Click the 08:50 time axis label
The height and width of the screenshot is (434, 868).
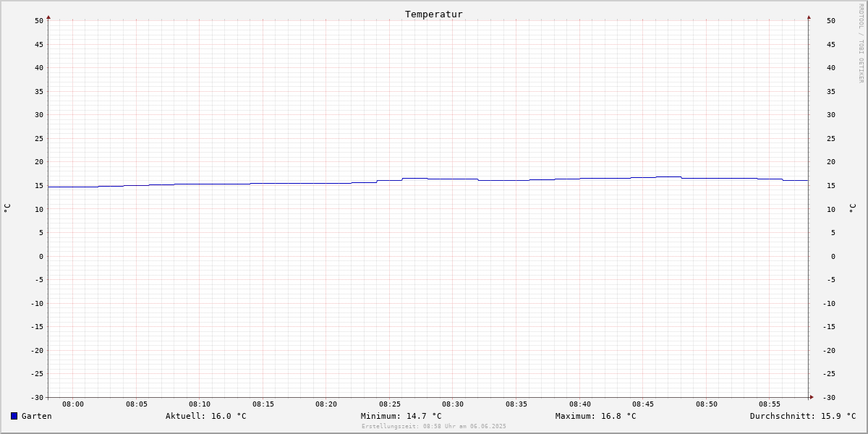point(707,404)
